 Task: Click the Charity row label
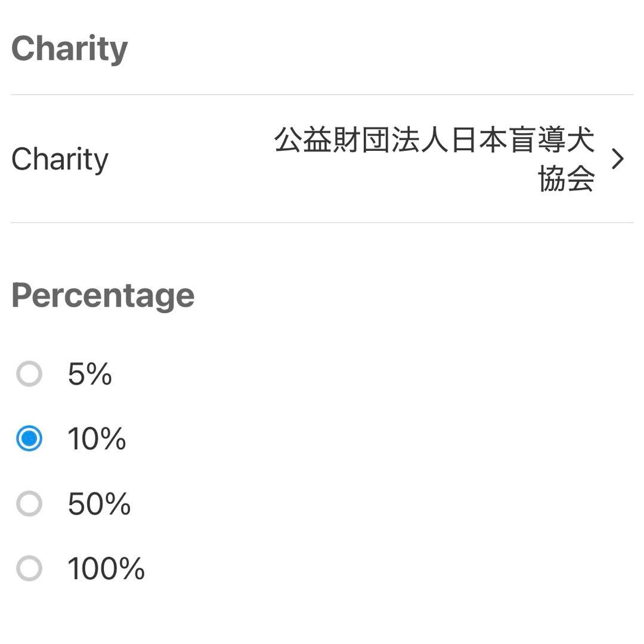click(60, 159)
